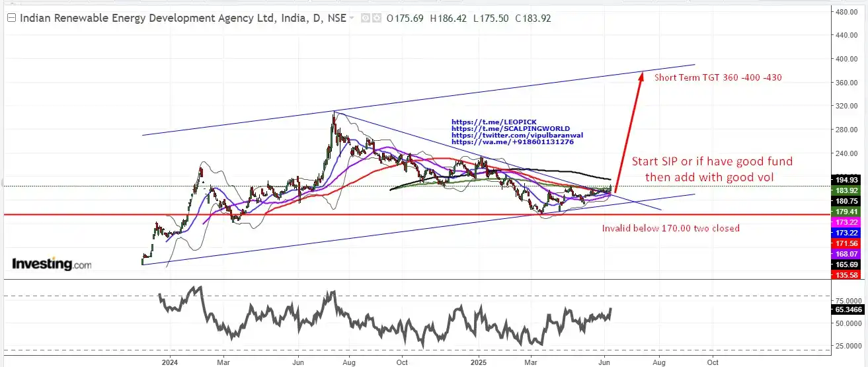Click the first Oct label after 2024
Image resolution: width=868 pixels, height=367 pixels.
pos(402,362)
